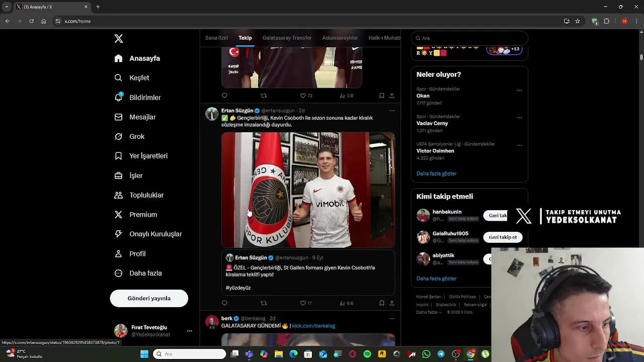The height and width of the screenshot is (362, 644).
Task: Bookmark the top post with 72 likes
Action: 381,96
